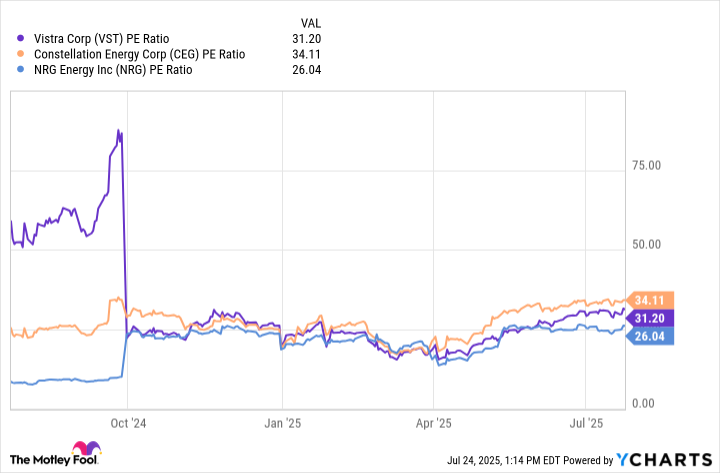720x473 pixels.
Task: Click the purple Vistra Corp legend dot
Action: tap(20, 39)
